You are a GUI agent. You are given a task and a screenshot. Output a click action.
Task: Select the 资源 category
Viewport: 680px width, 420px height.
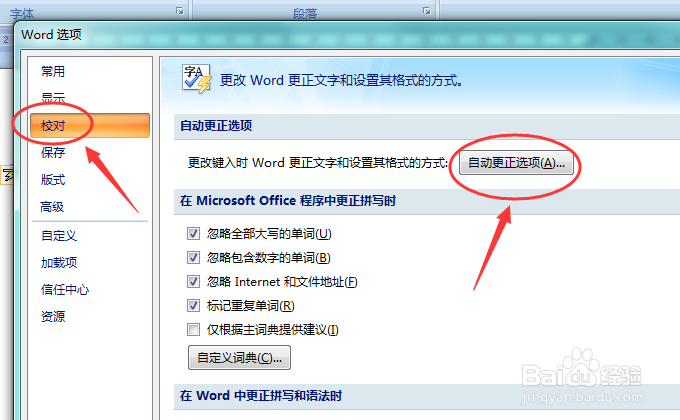53,317
